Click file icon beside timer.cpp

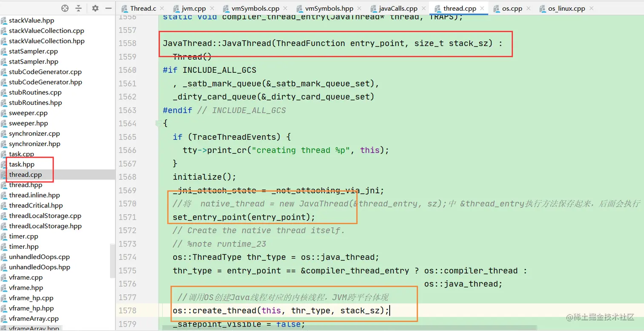coord(4,236)
